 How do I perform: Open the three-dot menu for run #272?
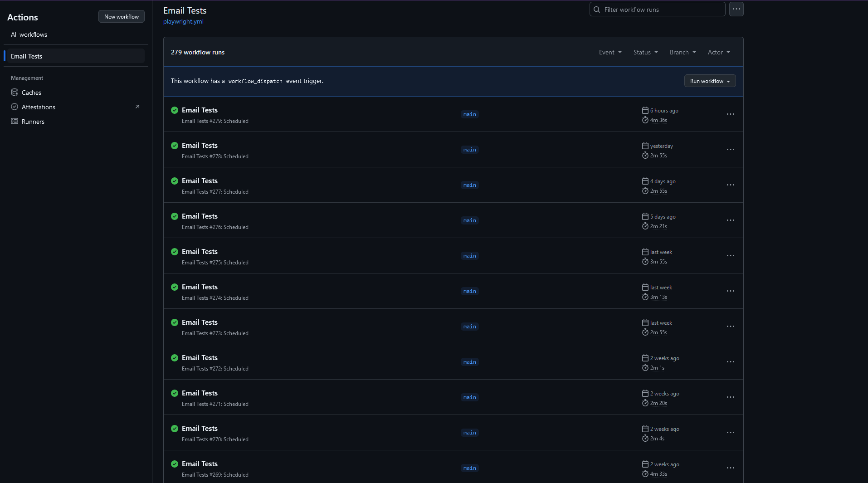pos(730,362)
